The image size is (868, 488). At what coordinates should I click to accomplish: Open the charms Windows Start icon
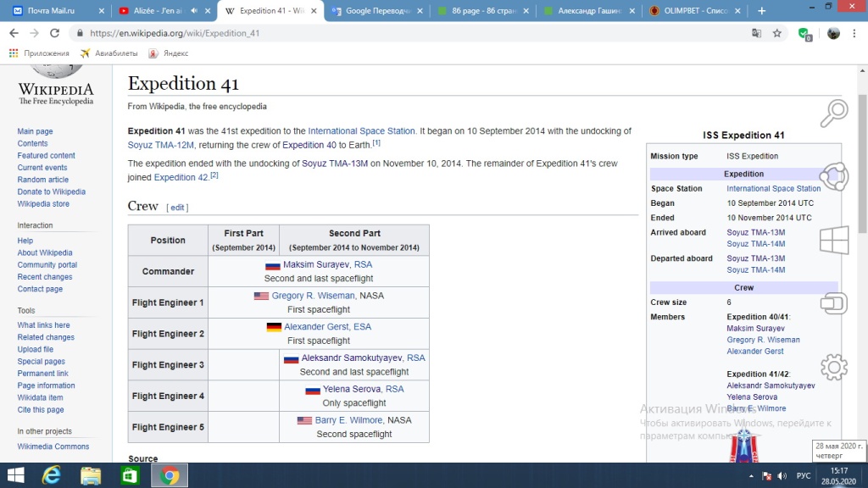point(834,240)
